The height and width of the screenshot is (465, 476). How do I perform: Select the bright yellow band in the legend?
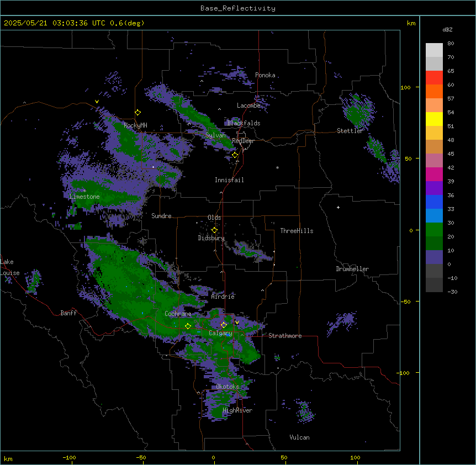[x=434, y=119]
